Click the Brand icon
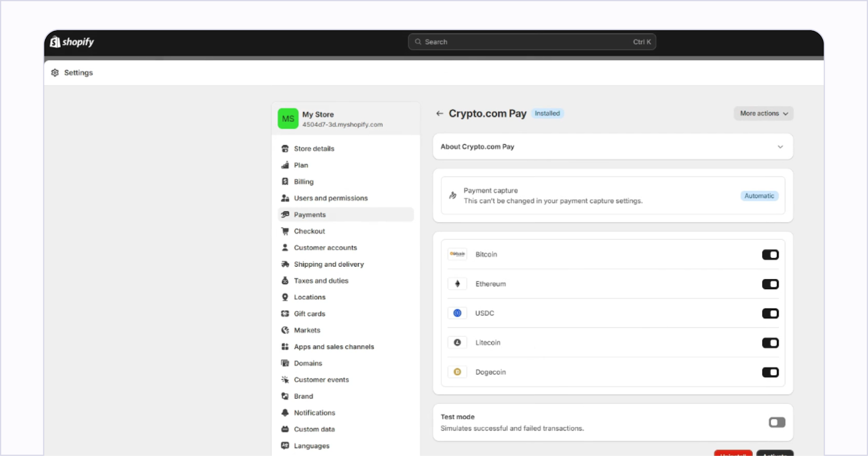868x456 pixels. (x=285, y=396)
